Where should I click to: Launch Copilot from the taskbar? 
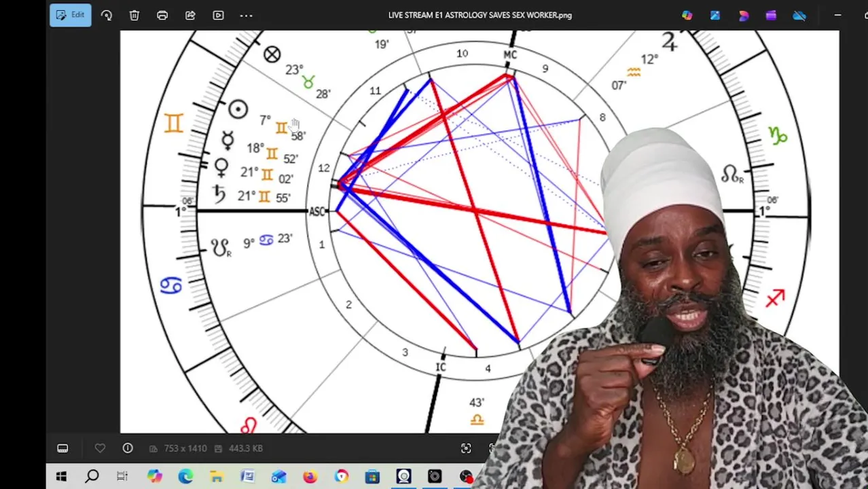point(154,477)
